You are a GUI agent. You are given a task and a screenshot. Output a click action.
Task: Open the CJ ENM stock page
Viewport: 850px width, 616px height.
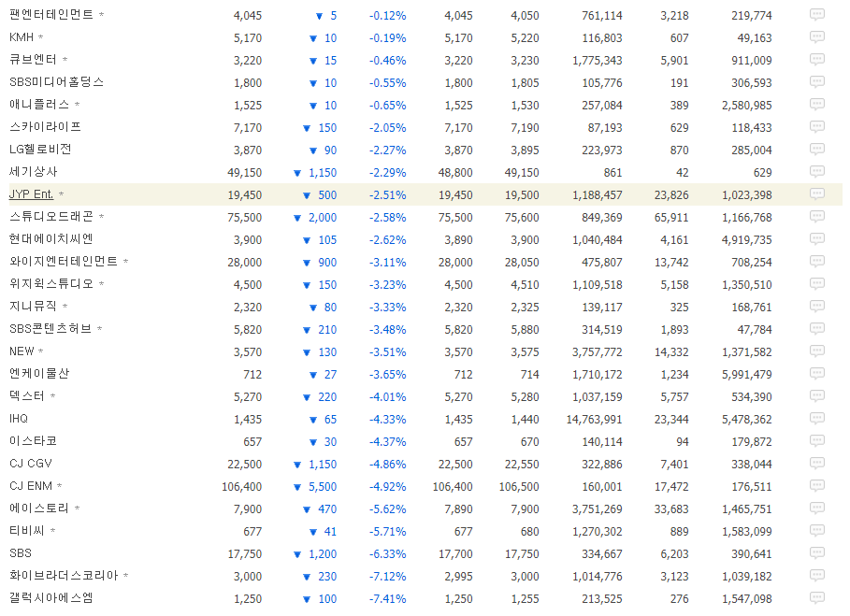(x=31, y=486)
